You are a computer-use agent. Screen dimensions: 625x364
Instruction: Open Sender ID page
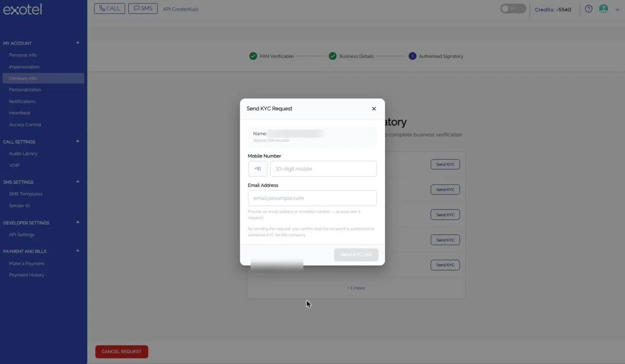[x=20, y=205]
